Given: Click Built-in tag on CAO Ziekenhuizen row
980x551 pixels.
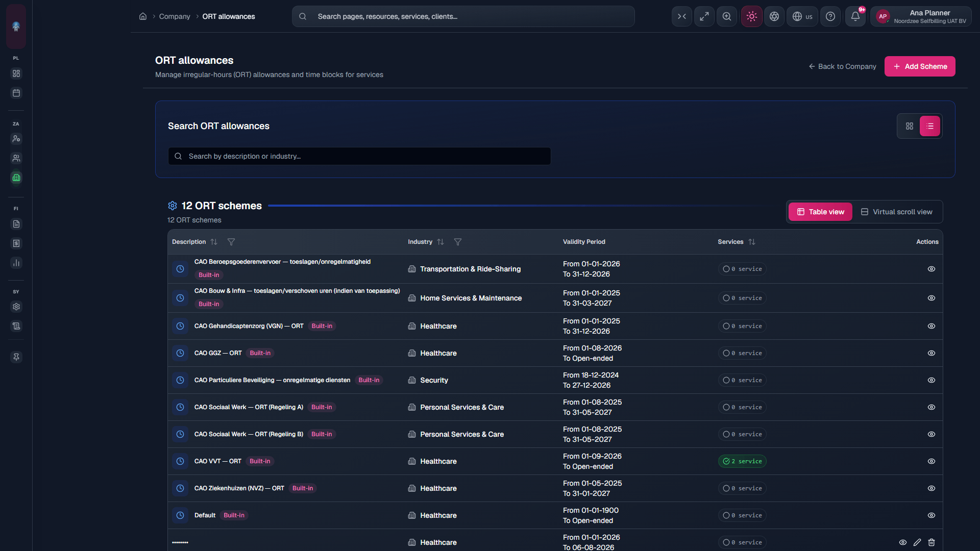Looking at the screenshot, I should 303,488.
